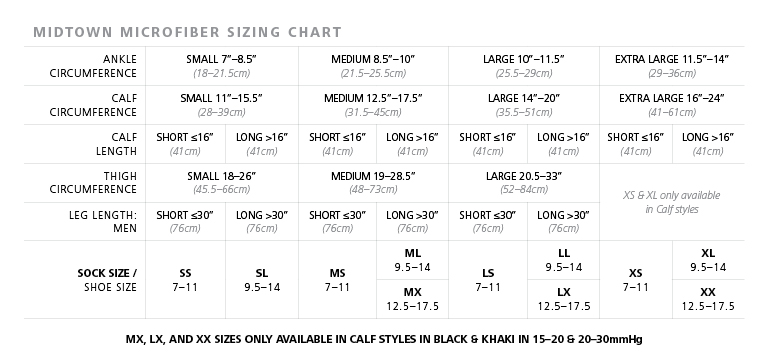Select the XX 12.5–17.5 sock size
The width and height of the screenshot is (768, 360).
tap(708, 299)
